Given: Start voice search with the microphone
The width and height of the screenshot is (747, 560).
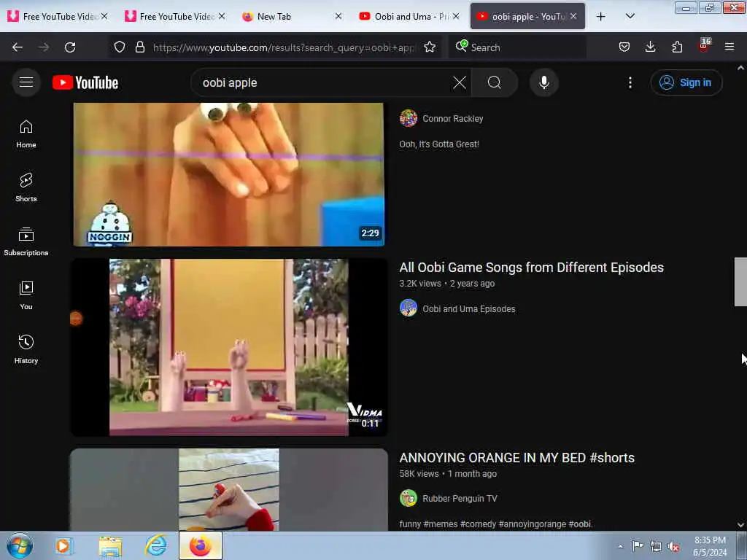Looking at the screenshot, I should click(543, 82).
